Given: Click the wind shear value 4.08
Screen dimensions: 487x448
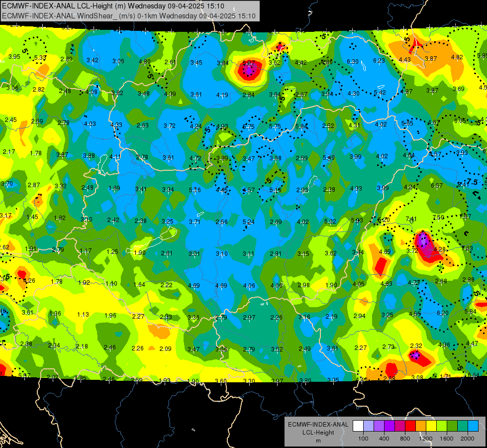Looking at the screenshot, I should coord(92,92).
